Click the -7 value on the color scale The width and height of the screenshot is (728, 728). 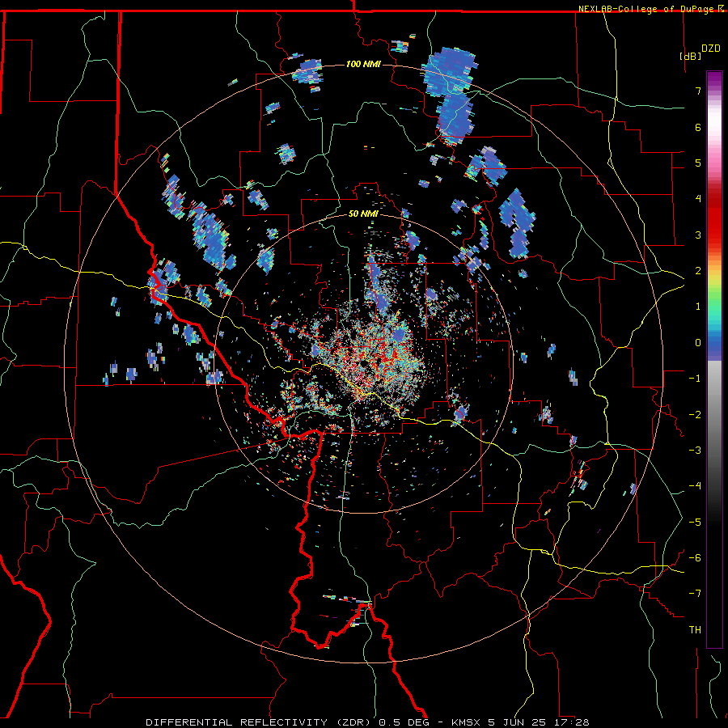pyautogui.click(x=695, y=594)
